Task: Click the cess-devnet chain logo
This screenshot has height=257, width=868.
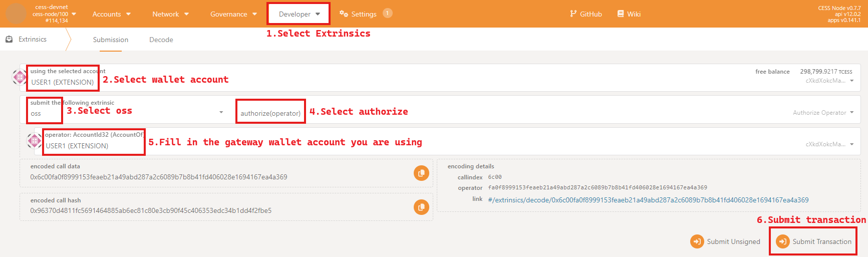Action: [x=16, y=14]
